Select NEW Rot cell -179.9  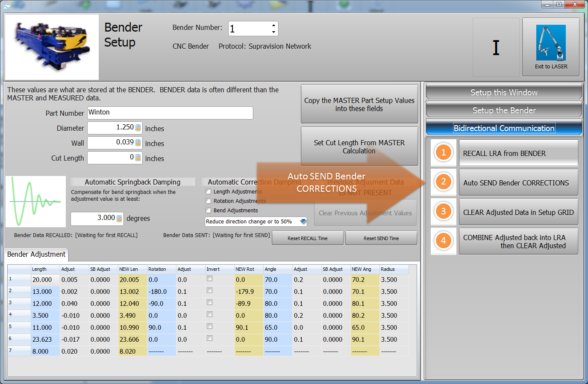pos(249,292)
